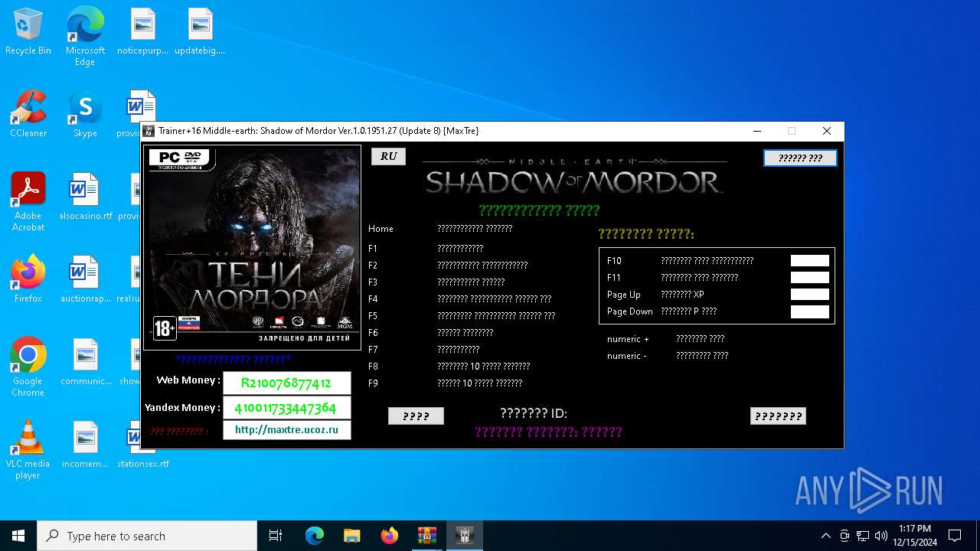The height and width of the screenshot is (551, 980).
Task: Click the 'Yandex Money :' label
Action: coord(182,408)
